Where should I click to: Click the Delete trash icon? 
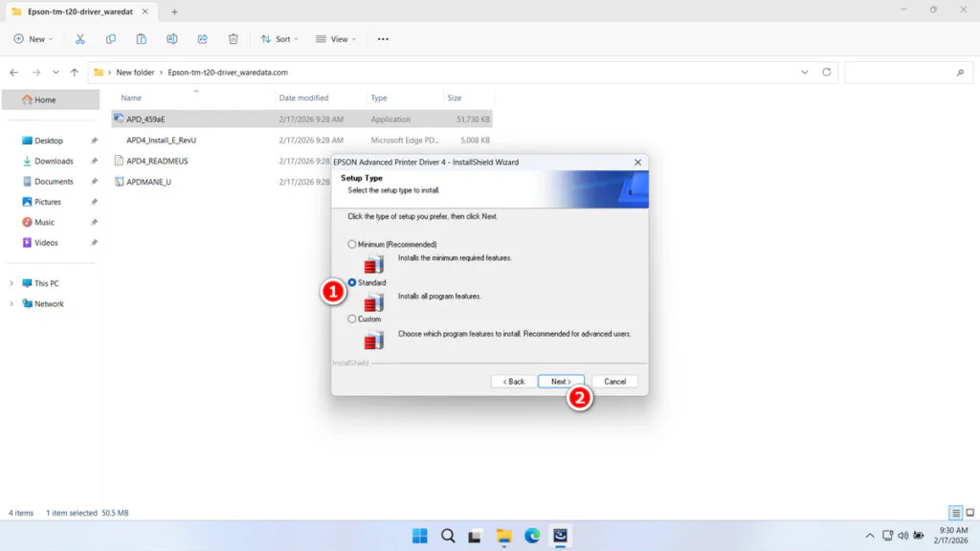[x=233, y=38]
